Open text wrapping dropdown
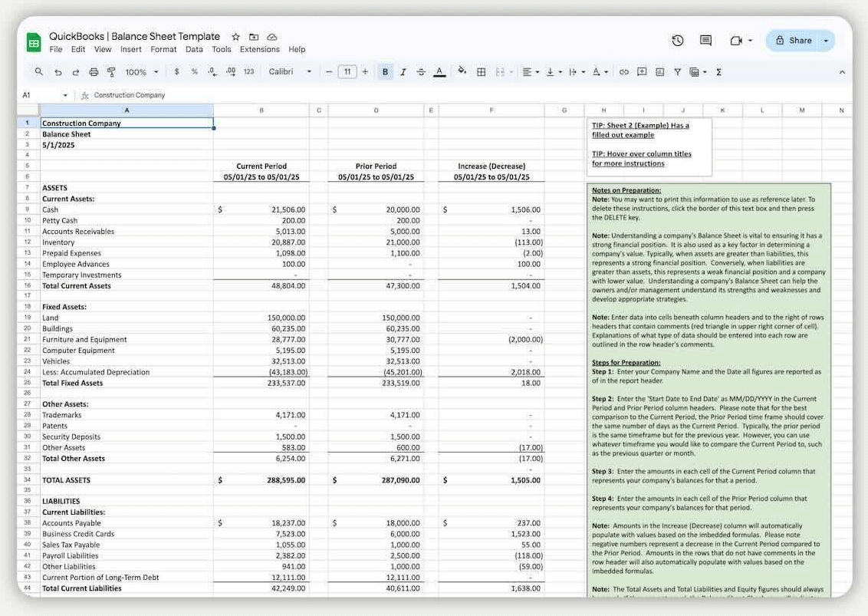 [577, 72]
